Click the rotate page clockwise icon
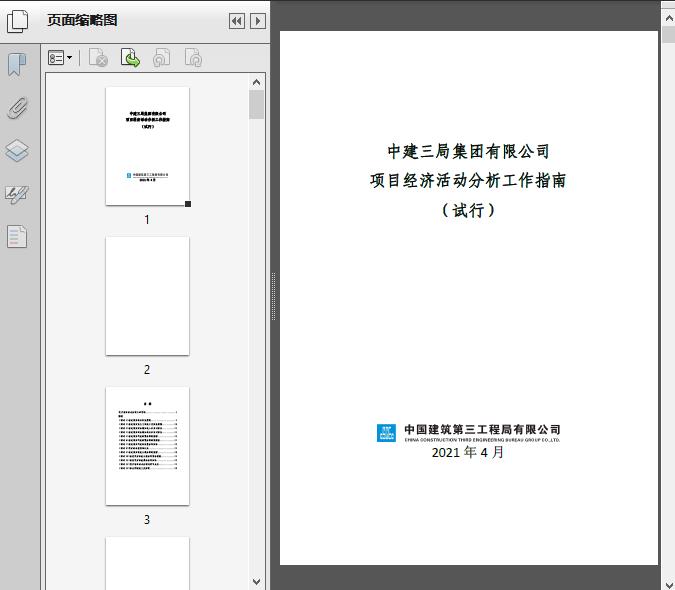675x590 pixels. point(193,58)
